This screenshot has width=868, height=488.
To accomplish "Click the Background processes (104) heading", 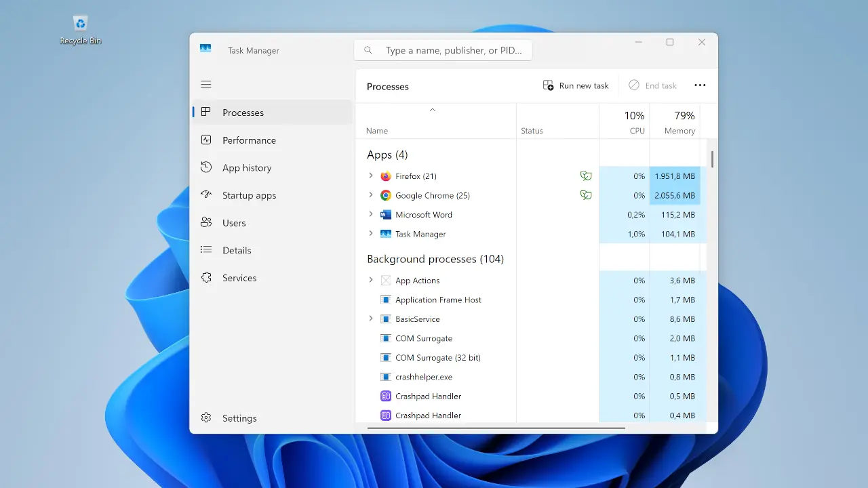I will pyautogui.click(x=435, y=259).
